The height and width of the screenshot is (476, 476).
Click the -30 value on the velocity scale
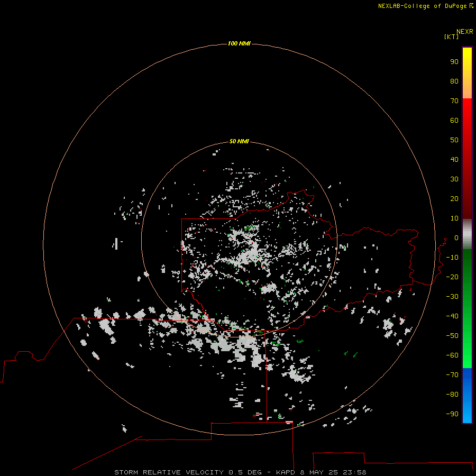coord(452,297)
